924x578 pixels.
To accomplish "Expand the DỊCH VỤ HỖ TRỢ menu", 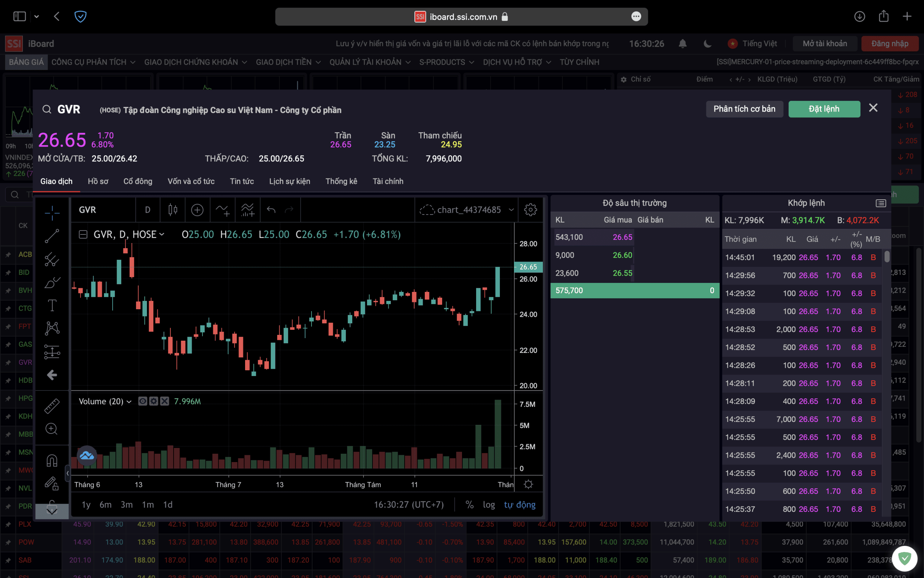I will tap(517, 62).
